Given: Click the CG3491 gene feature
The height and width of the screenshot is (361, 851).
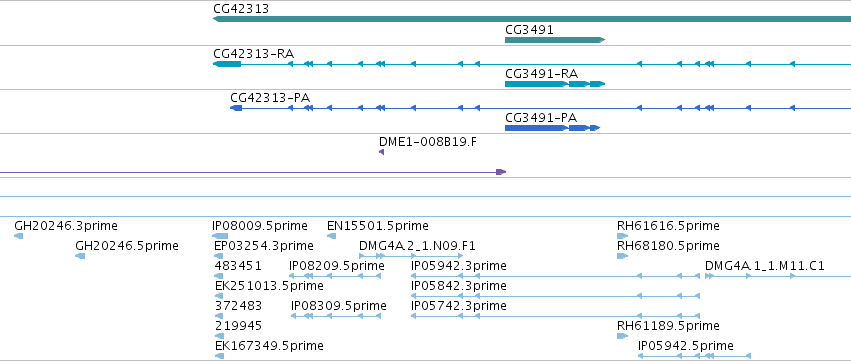Looking at the screenshot, I should coord(555,40).
